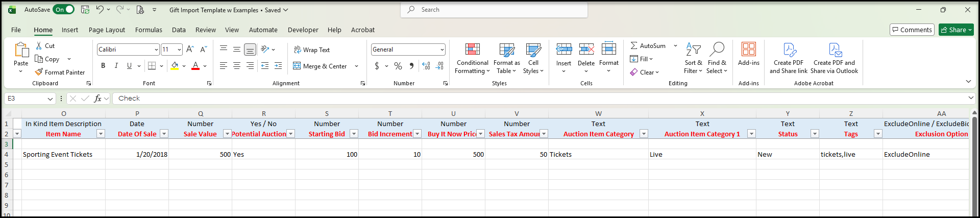Open the Formulas tab
The height and width of the screenshot is (218, 980).
(x=149, y=30)
